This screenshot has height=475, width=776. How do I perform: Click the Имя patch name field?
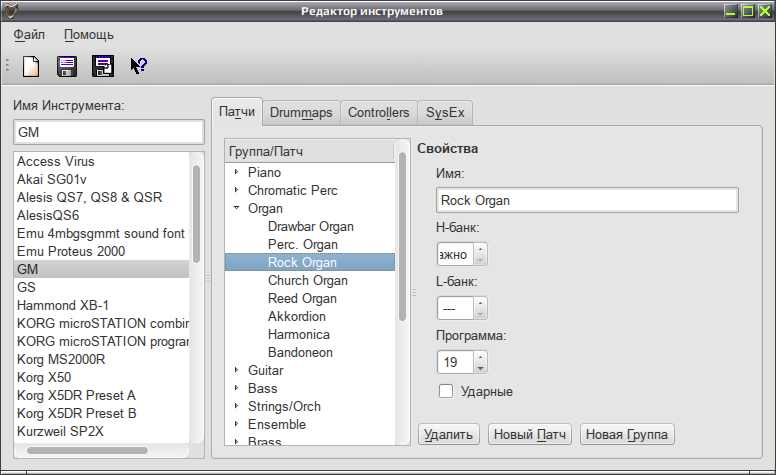click(587, 200)
